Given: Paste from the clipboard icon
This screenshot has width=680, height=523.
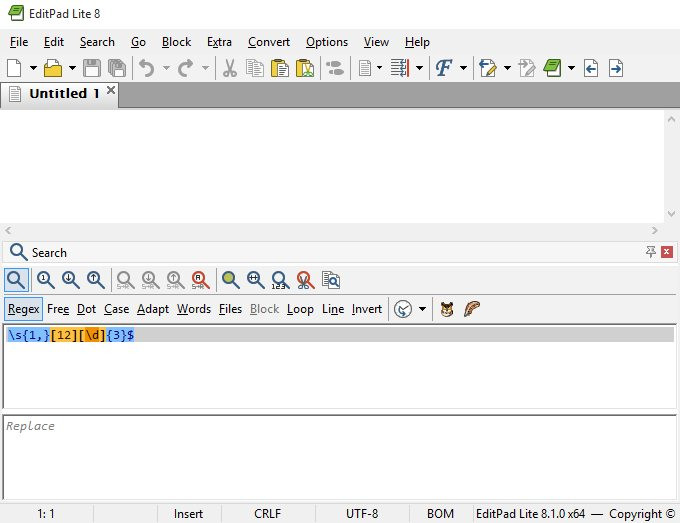Looking at the screenshot, I should coord(280,68).
